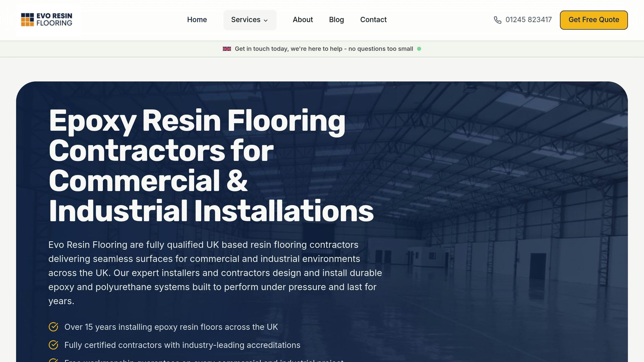This screenshot has height=362, width=644.
Task: Click the chevron next to Services
Action: point(266,20)
